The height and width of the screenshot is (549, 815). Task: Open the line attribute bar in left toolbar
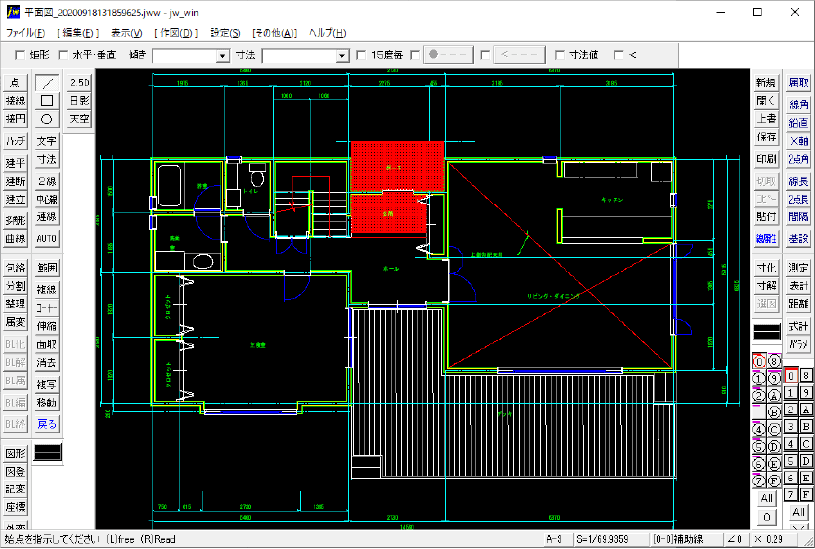48,452
